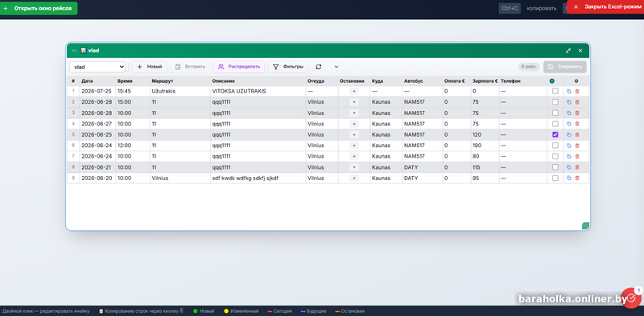This screenshot has height=316, width=644.
Task: Select the VITOKSA UZUTRAKIS description cell
Action: [x=258, y=92]
